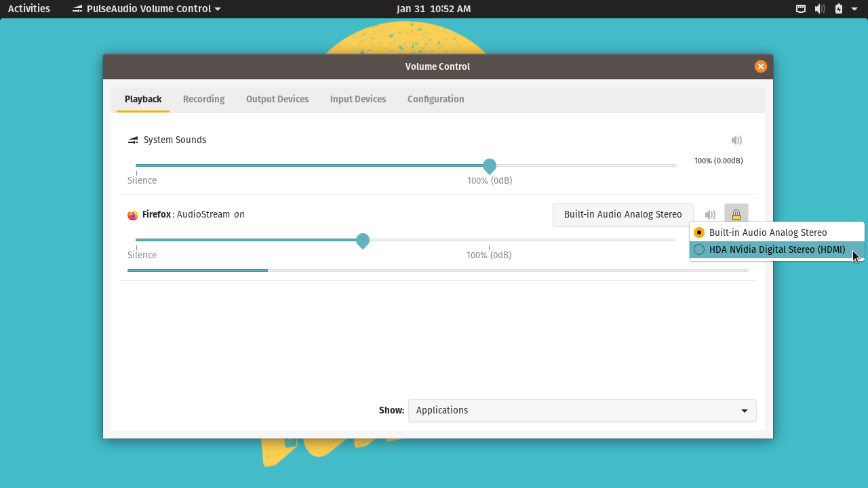Switch to the Recording tab
The width and height of the screenshot is (868, 488).
[x=203, y=99]
